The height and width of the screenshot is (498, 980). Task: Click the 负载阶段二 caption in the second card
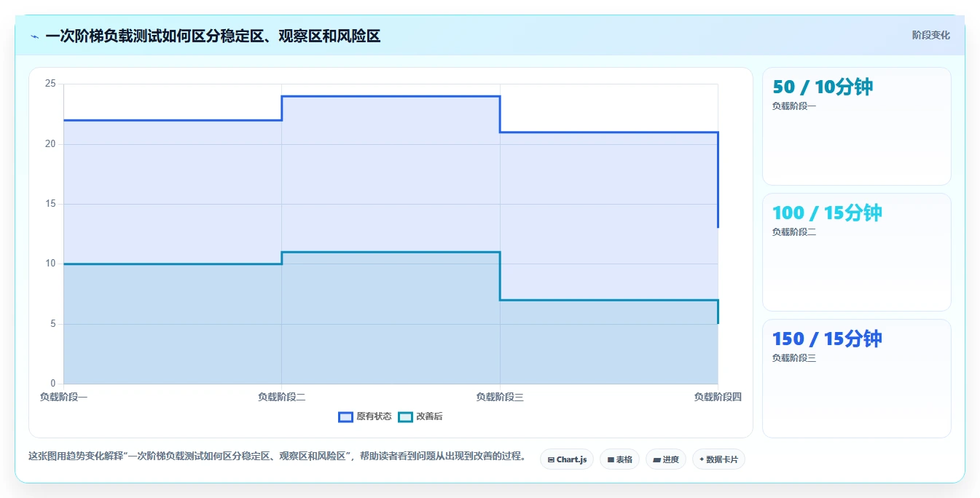point(794,232)
